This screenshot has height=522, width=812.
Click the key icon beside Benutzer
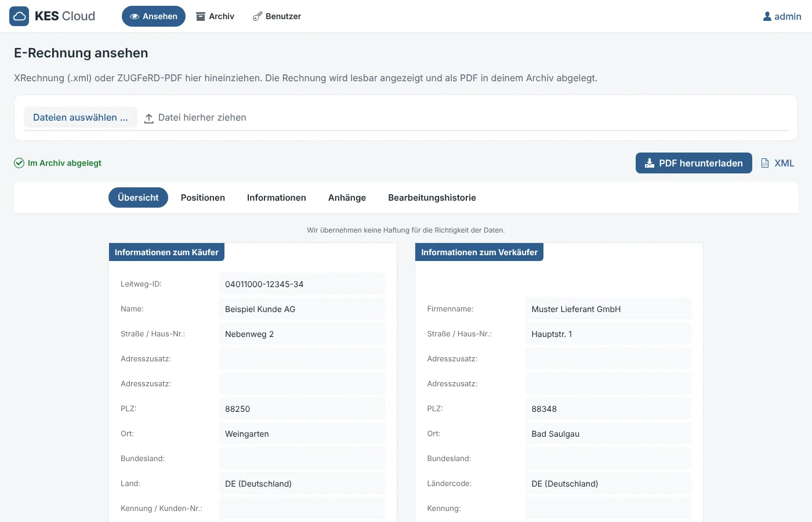point(258,16)
